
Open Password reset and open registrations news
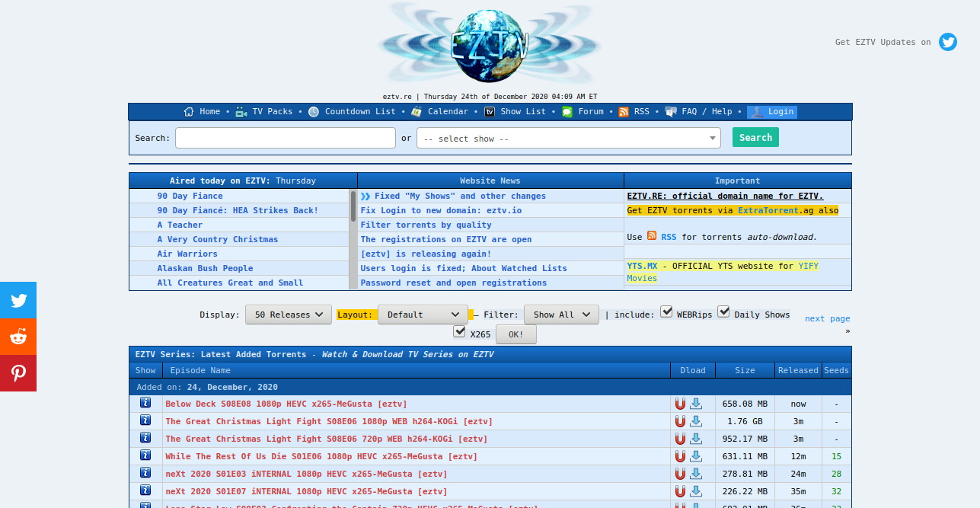click(454, 283)
